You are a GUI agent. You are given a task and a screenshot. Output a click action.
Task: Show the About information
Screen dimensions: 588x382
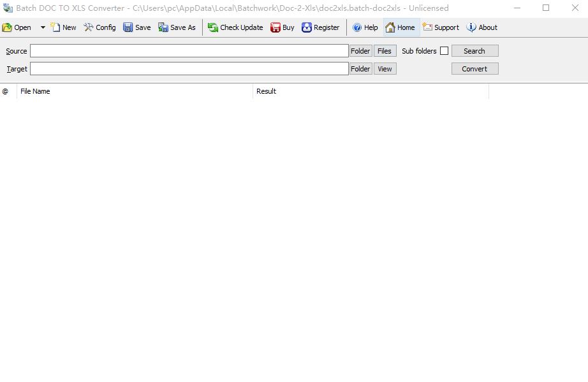click(482, 27)
